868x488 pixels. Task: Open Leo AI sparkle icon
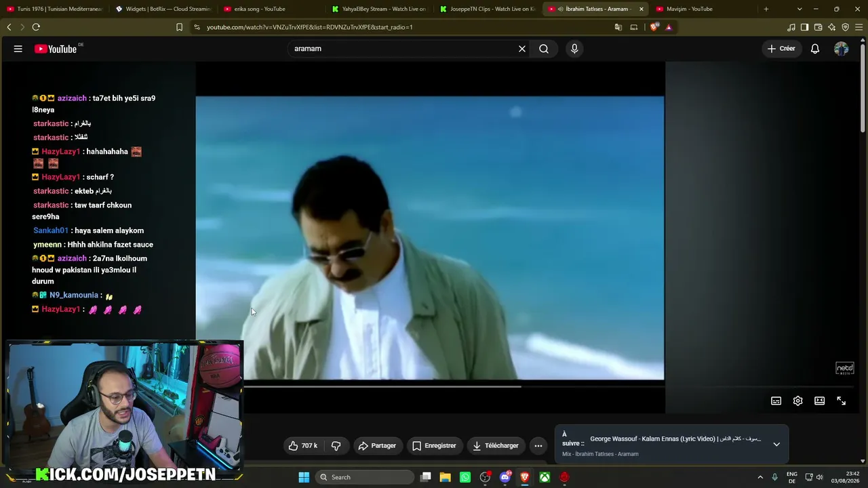(x=832, y=27)
